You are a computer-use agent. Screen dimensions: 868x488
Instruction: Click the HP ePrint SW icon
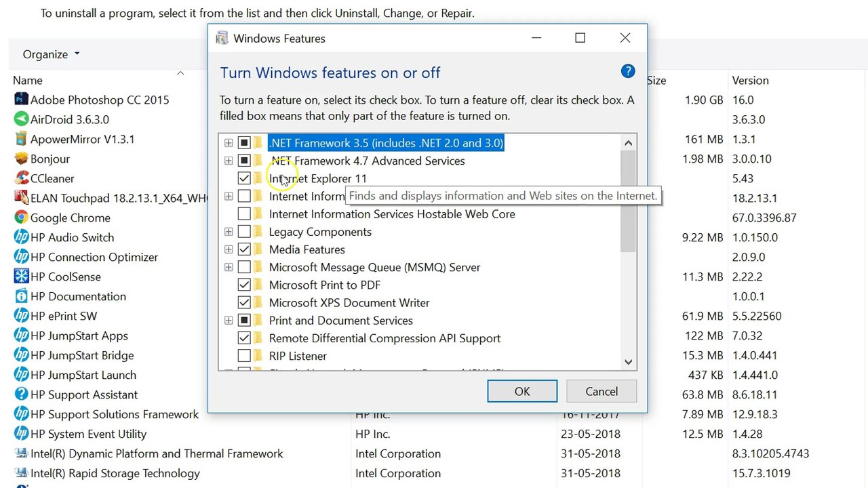[x=21, y=316]
